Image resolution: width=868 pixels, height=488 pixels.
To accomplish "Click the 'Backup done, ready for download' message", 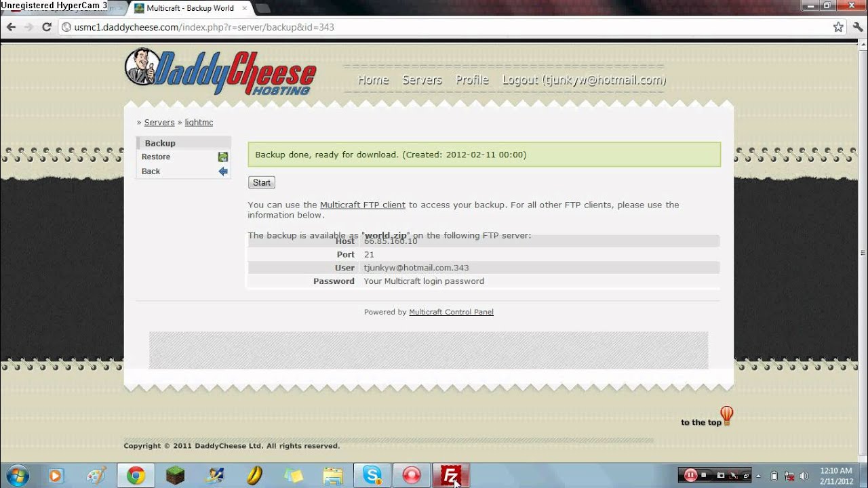I will coord(484,155).
